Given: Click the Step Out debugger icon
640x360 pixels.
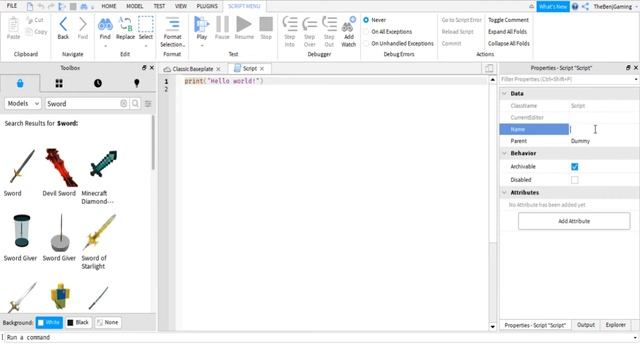Looking at the screenshot, I should point(329,24).
